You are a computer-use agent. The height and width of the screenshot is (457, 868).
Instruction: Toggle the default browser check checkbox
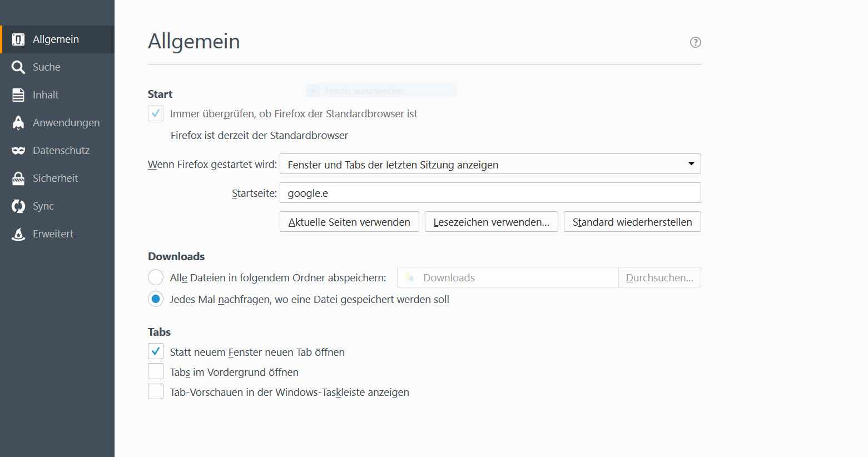(156, 113)
